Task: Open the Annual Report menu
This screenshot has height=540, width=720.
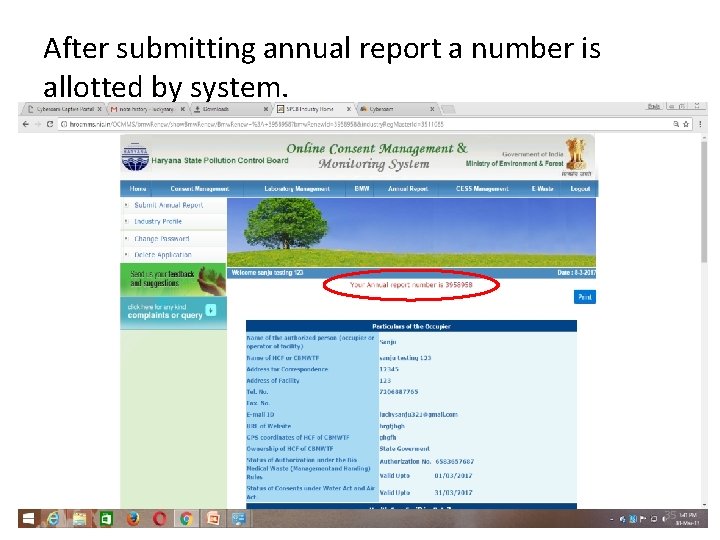Action: (x=408, y=189)
